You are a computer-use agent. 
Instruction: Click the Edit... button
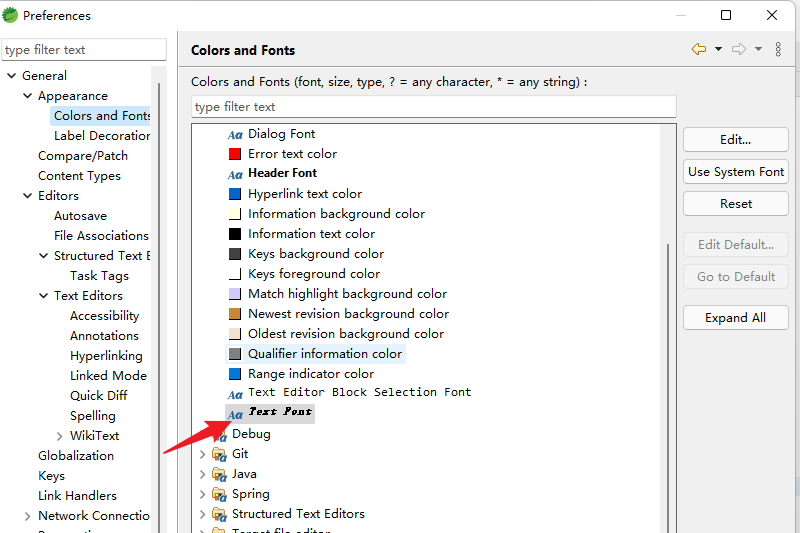[735, 140]
